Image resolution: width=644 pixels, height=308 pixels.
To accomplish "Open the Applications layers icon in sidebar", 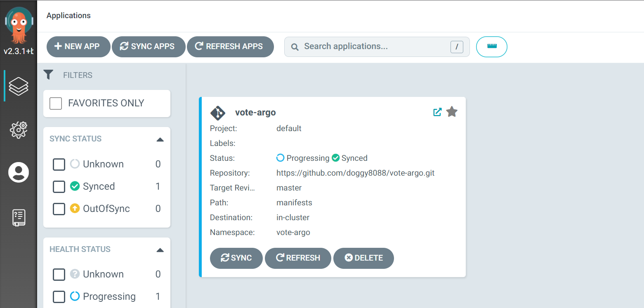I will coord(19,86).
